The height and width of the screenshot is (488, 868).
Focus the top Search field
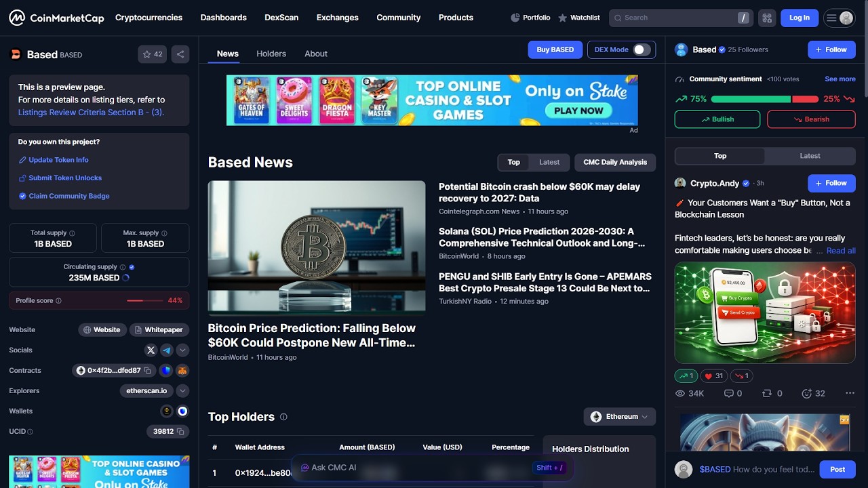(x=680, y=18)
